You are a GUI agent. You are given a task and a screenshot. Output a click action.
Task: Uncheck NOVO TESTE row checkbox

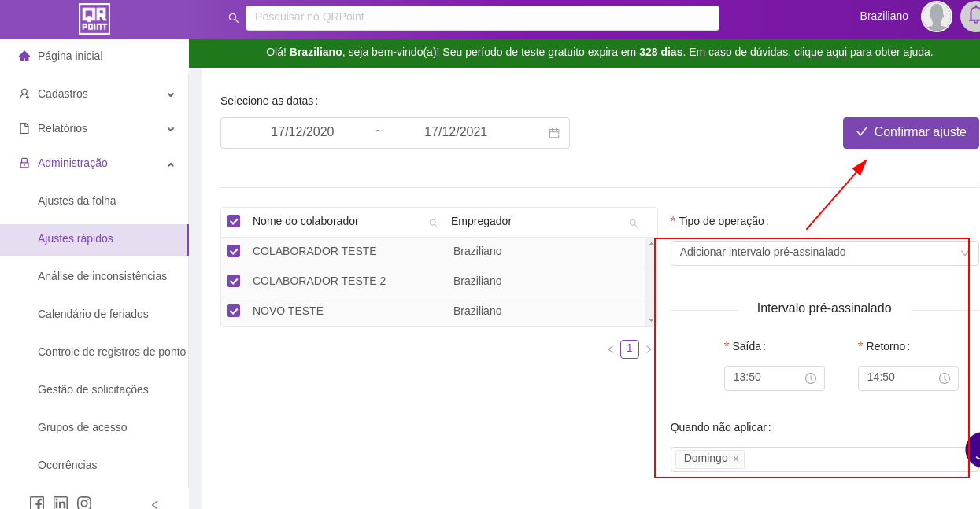(x=234, y=311)
